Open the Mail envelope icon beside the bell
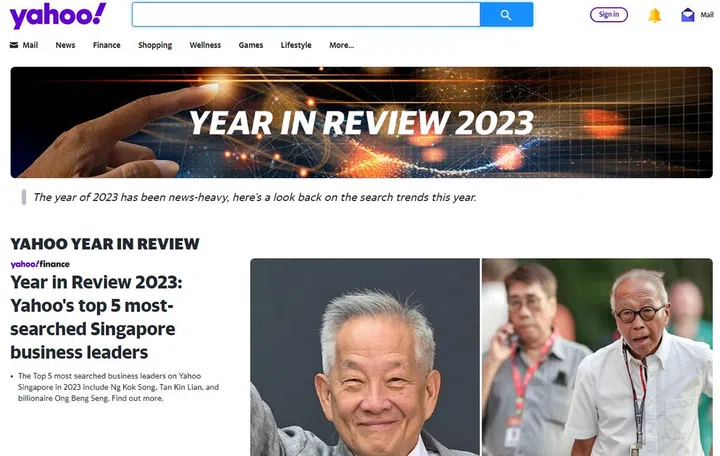The width and height of the screenshot is (720, 456). (x=688, y=15)
